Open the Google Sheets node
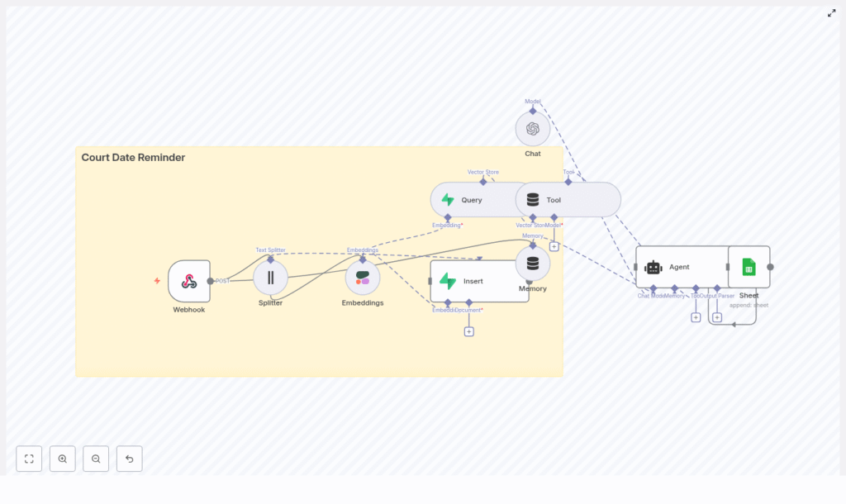 pos(748,266)
